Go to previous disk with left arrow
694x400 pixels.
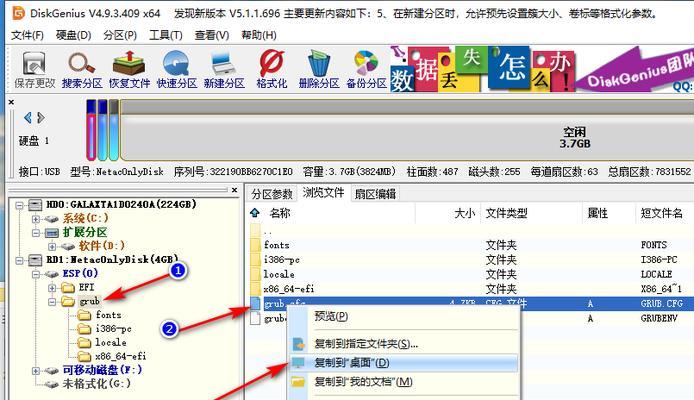[27, 118]
